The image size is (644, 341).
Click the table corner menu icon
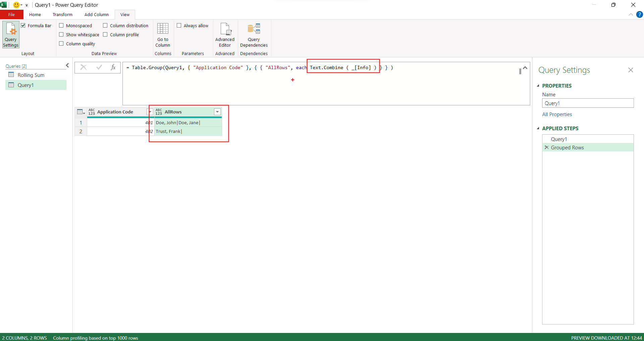81,112
